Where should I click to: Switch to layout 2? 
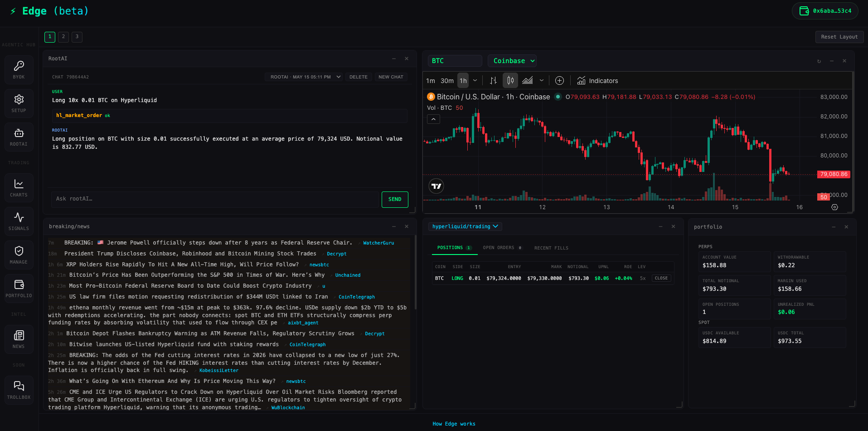(63, 37)
